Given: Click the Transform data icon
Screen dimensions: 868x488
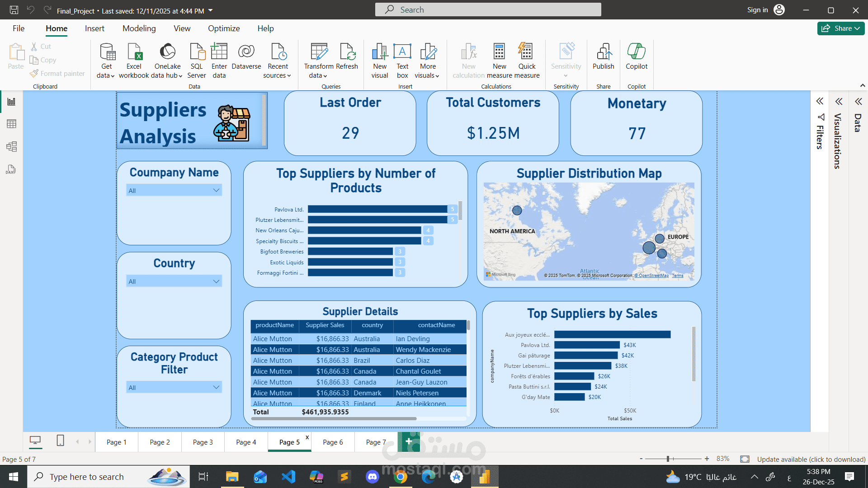Looking at the screenshot, I should pos(319,52).
